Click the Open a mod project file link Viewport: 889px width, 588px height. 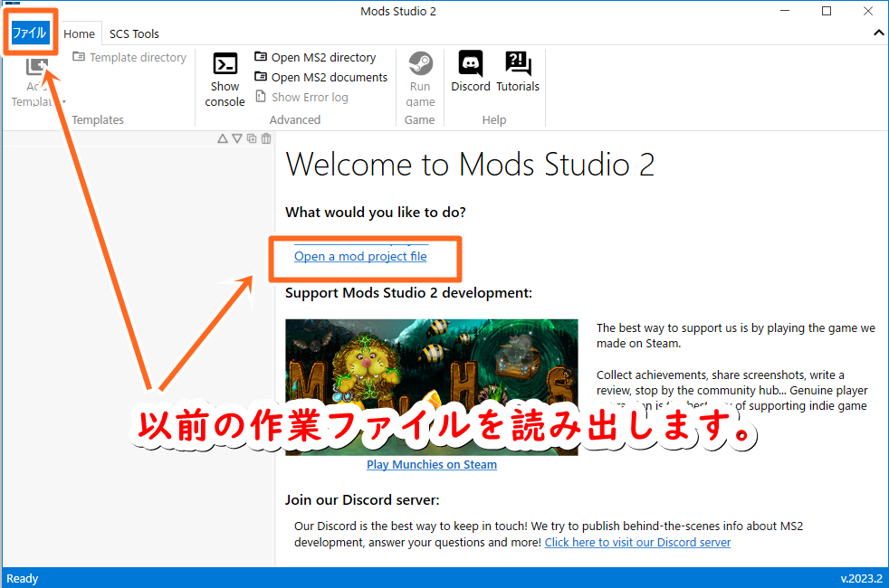pos(360,256)
